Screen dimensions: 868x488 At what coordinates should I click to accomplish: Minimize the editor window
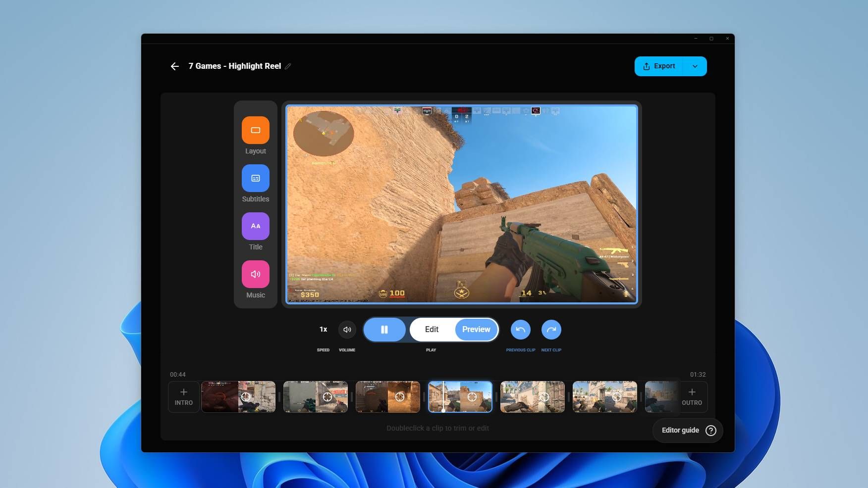[696, 39]
